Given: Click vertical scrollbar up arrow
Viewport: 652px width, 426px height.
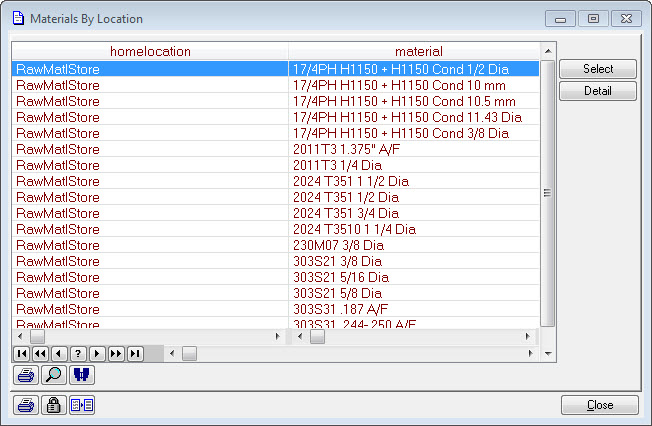Looking at the screenshot, I should [548, 51].
